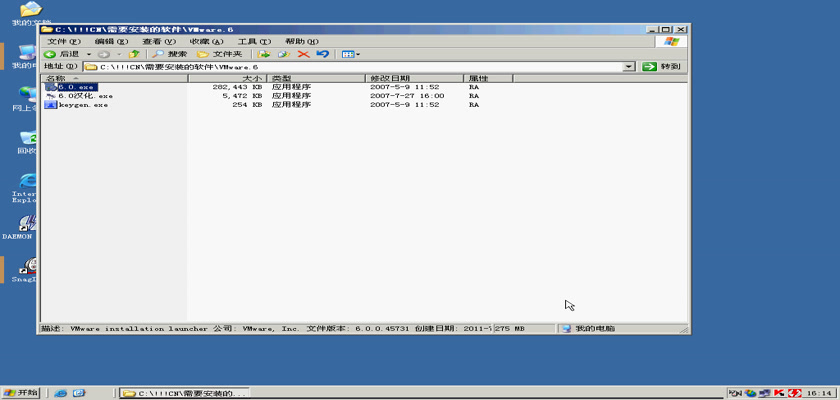Launch Internet Explorer from quick launch

point(61,393)
